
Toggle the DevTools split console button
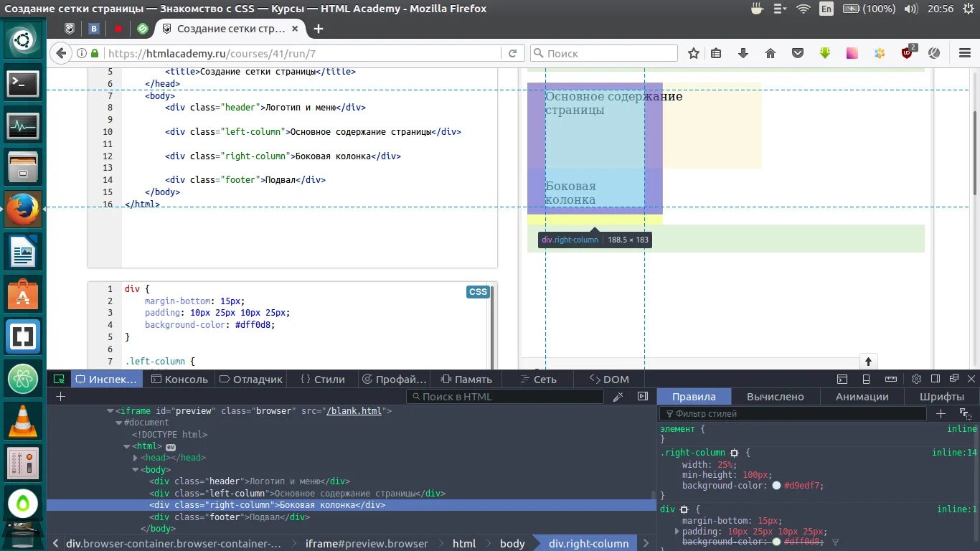(842, 379)
